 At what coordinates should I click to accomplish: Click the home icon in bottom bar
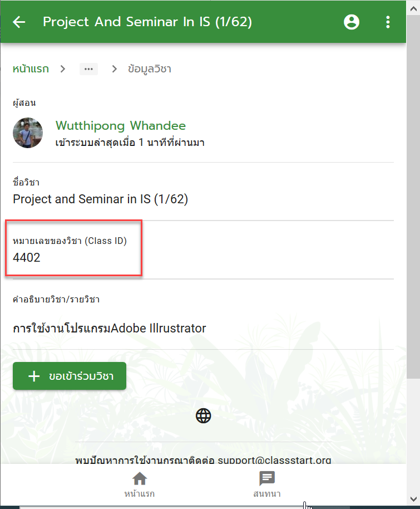tap(140, 478)
